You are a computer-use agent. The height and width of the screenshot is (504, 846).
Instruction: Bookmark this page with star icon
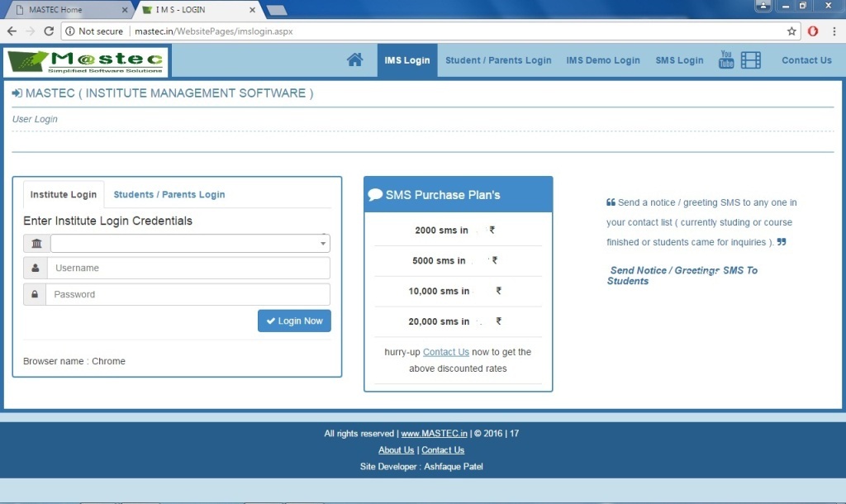tap(791, 31)
